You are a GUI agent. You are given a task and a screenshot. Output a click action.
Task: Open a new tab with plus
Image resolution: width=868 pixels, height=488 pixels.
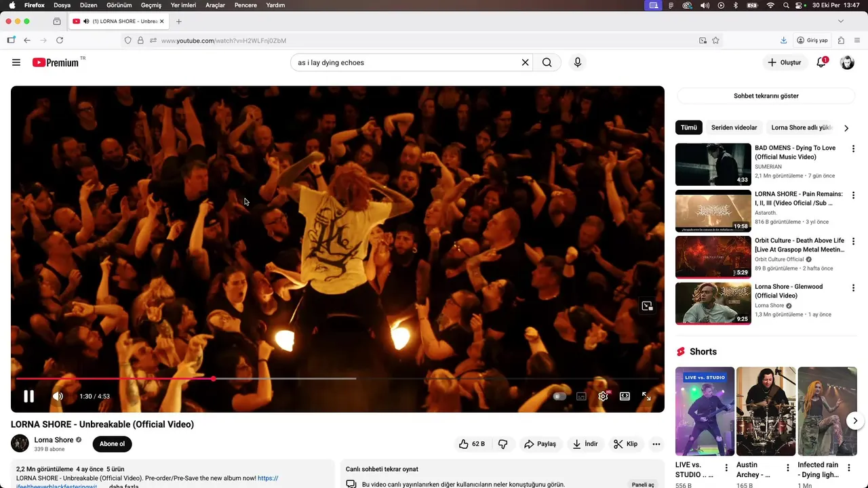click(x=179, y=21)
